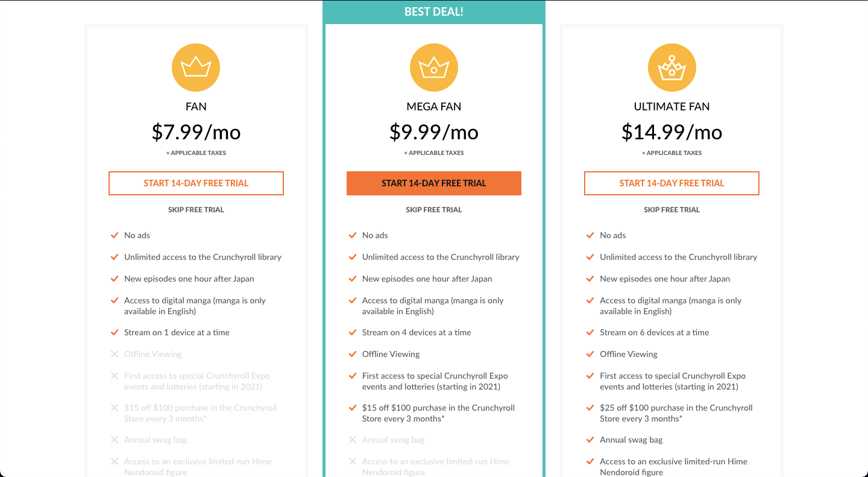Screen dimensions: 868x477
Task: Click the Ultimate Fan plan title
Action: tap(671, 107)
